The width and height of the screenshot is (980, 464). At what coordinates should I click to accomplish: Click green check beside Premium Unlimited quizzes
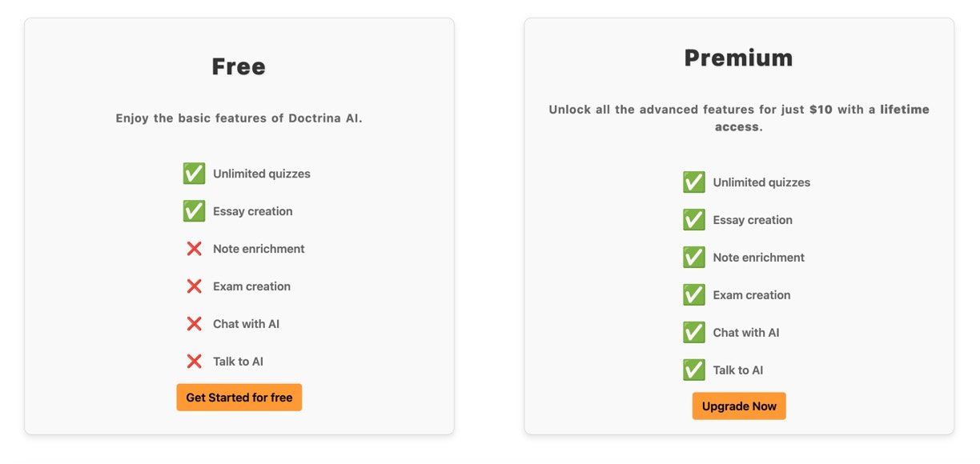click(694, 182)
